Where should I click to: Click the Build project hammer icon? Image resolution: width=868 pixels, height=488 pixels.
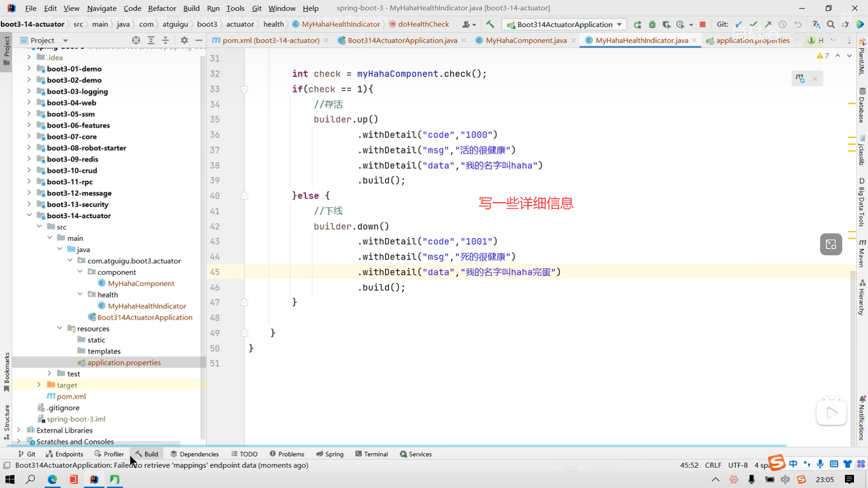[x=490, y=24]
